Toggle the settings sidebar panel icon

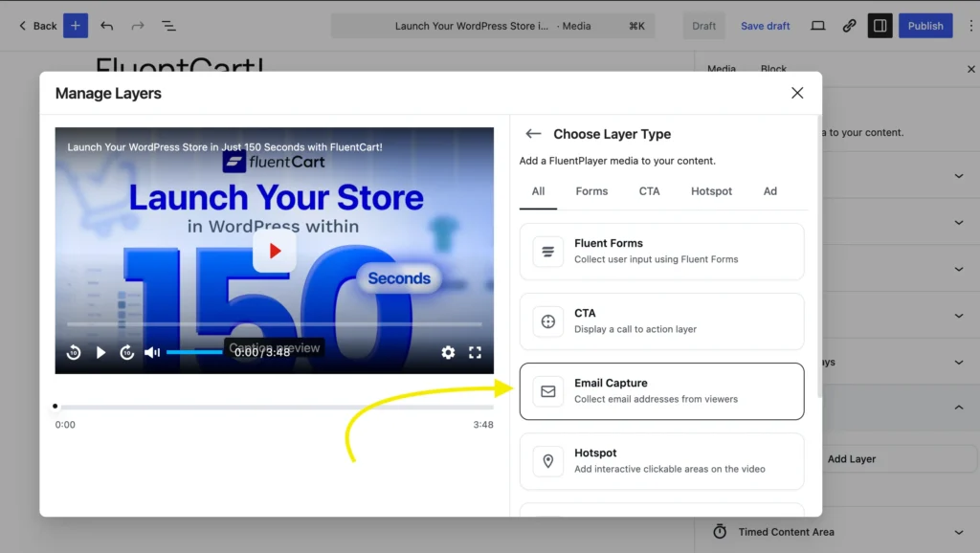click(880, 26)
